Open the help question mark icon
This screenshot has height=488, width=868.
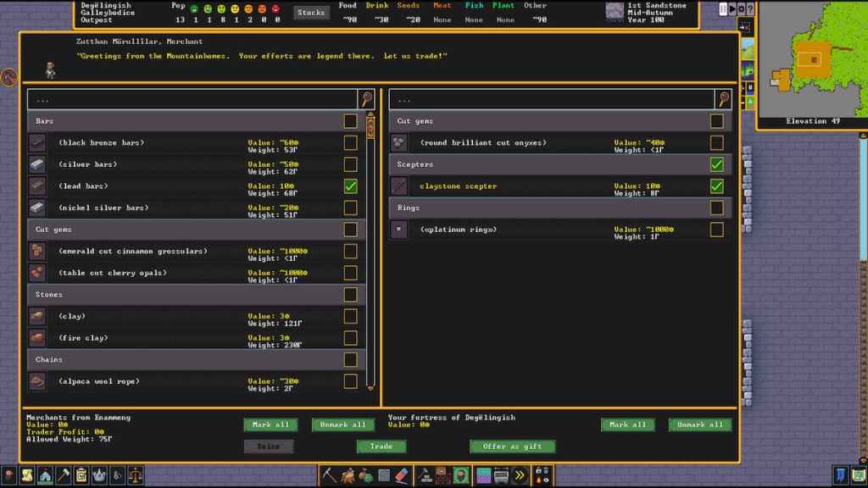point(750,8)
